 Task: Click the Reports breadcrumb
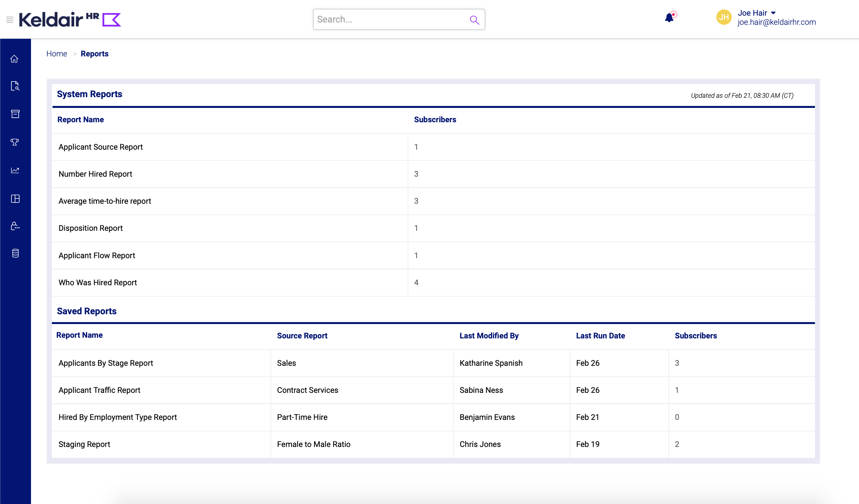click(x=94, y=54)
